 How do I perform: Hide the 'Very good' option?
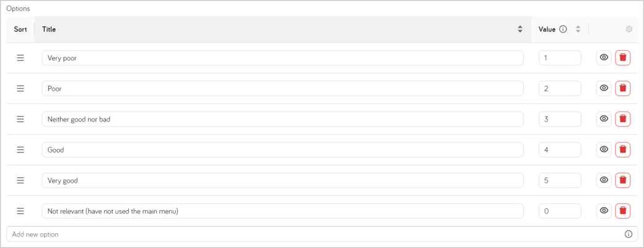[604, 180]
